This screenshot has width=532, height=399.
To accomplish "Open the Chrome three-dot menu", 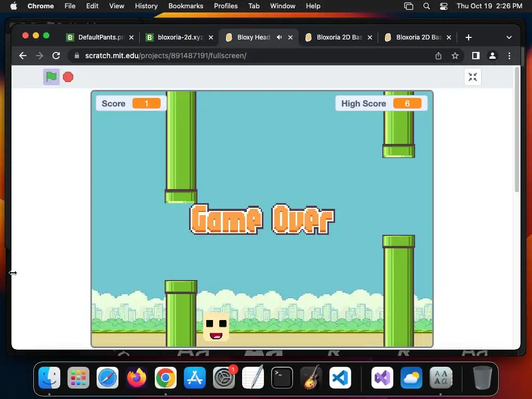I will click(509, 56).
